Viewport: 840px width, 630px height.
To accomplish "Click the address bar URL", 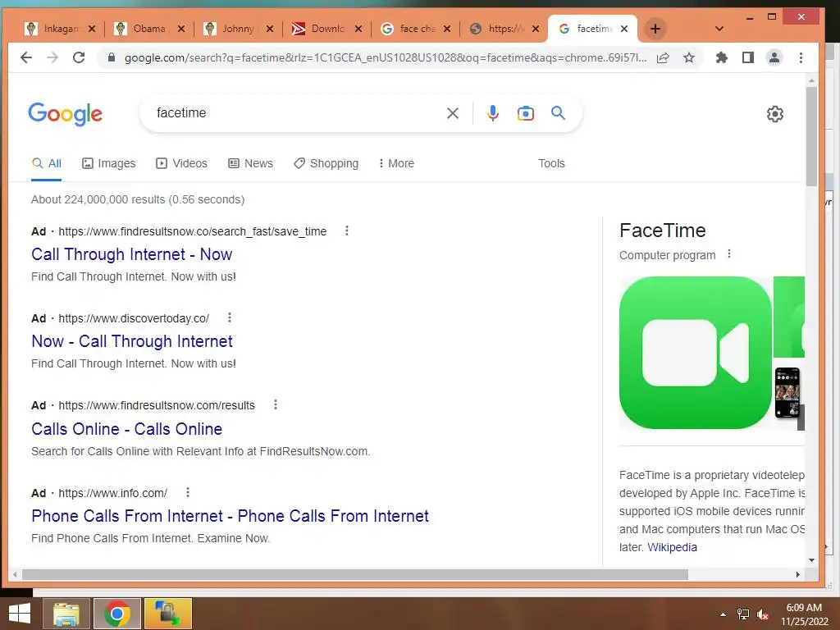I will point(386,58).
